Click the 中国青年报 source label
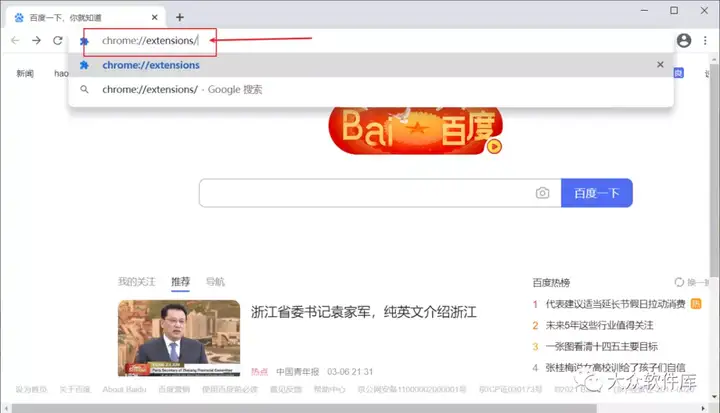Viewport: 720px width, 413px height. click(298, 372)
